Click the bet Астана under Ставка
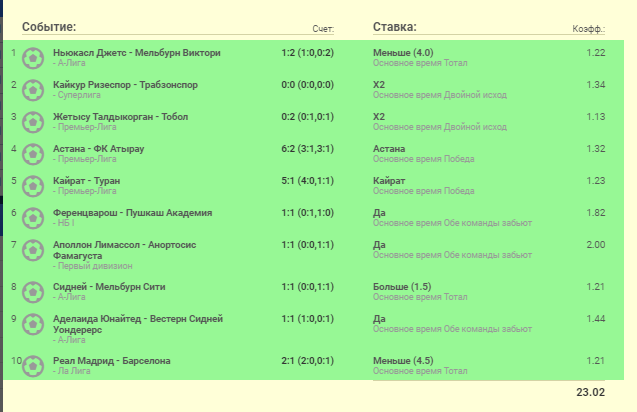 click(389, 149)
